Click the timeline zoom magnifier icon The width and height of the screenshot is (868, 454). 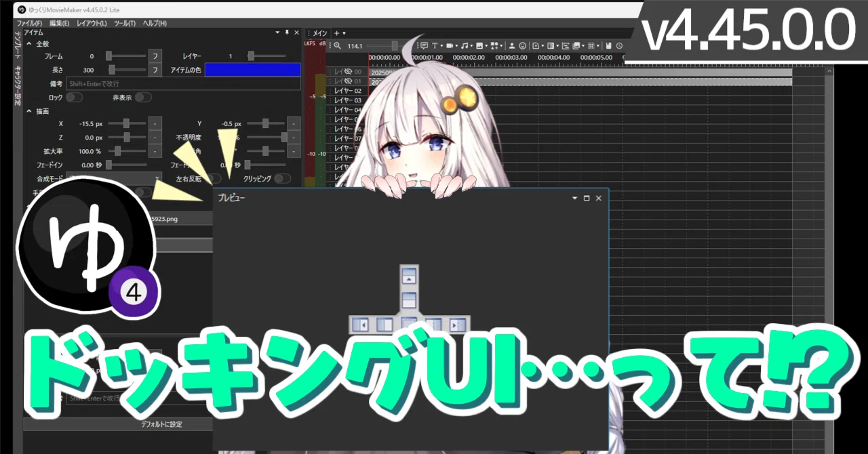point(337,45)
